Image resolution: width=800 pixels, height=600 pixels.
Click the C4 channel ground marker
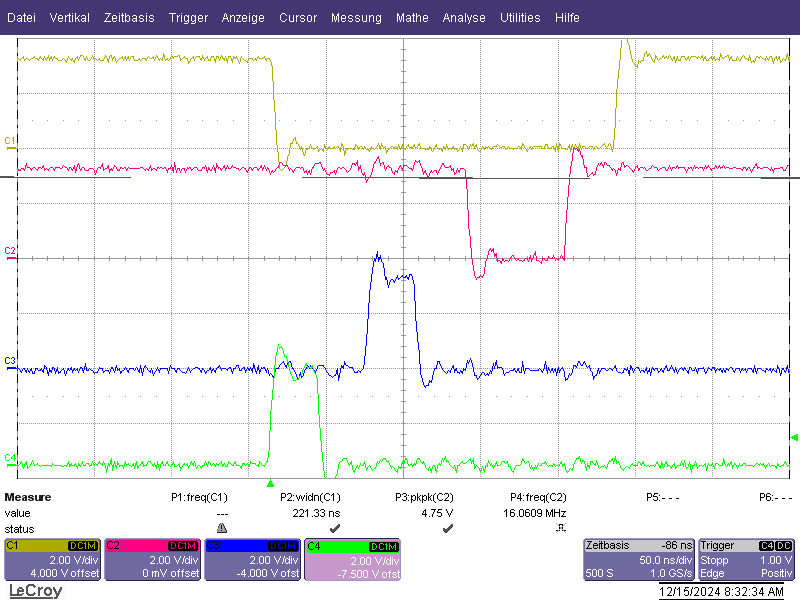pyautogui.click(x=10, y=459)
